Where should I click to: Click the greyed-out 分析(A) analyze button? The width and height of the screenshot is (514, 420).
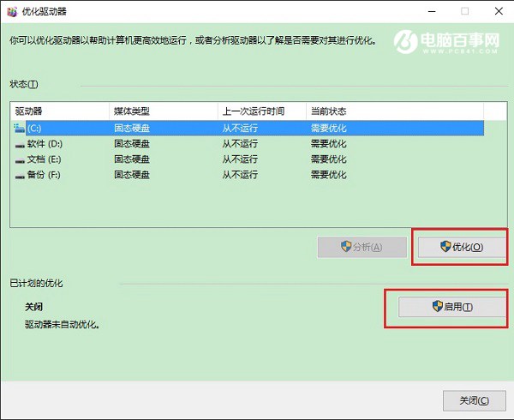point(362,247)
